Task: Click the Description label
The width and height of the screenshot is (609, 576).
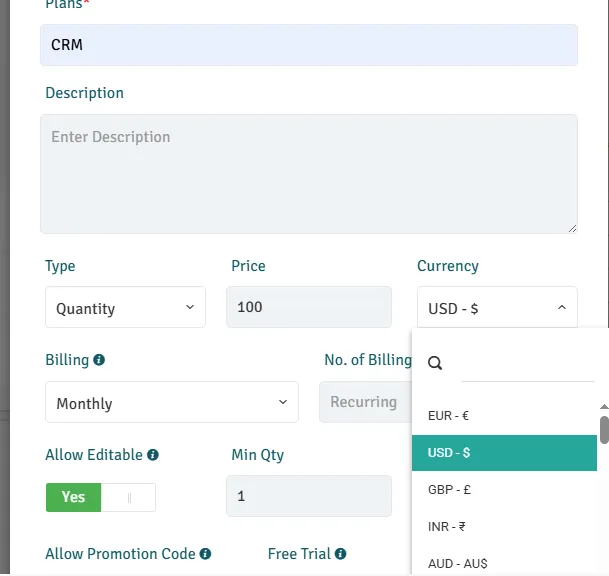Action: point(84,93)
